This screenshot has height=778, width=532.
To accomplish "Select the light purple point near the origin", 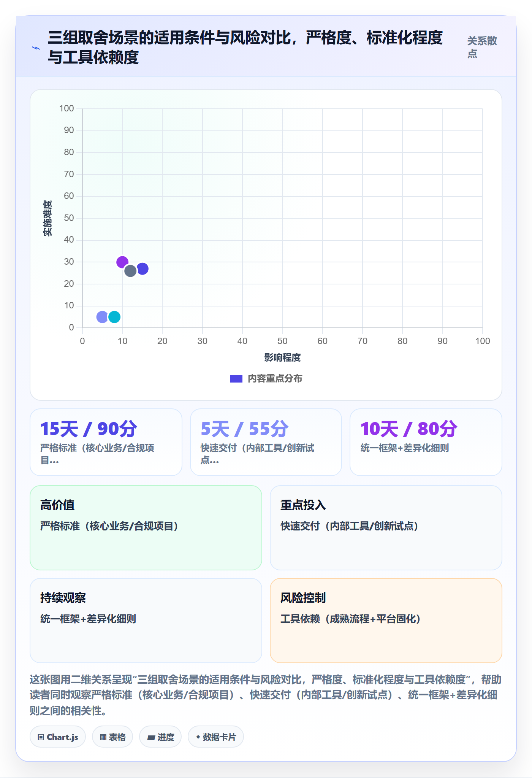I will 102,317.
